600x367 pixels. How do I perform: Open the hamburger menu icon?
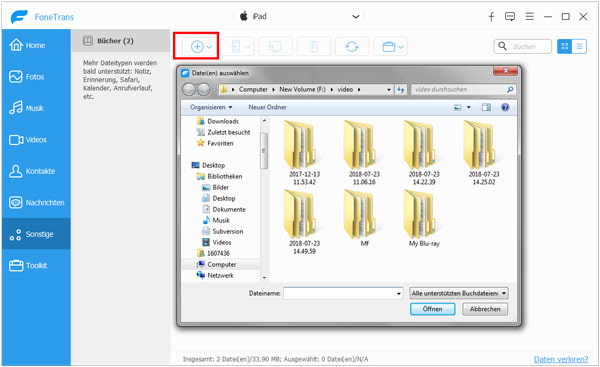click(529, 16)
